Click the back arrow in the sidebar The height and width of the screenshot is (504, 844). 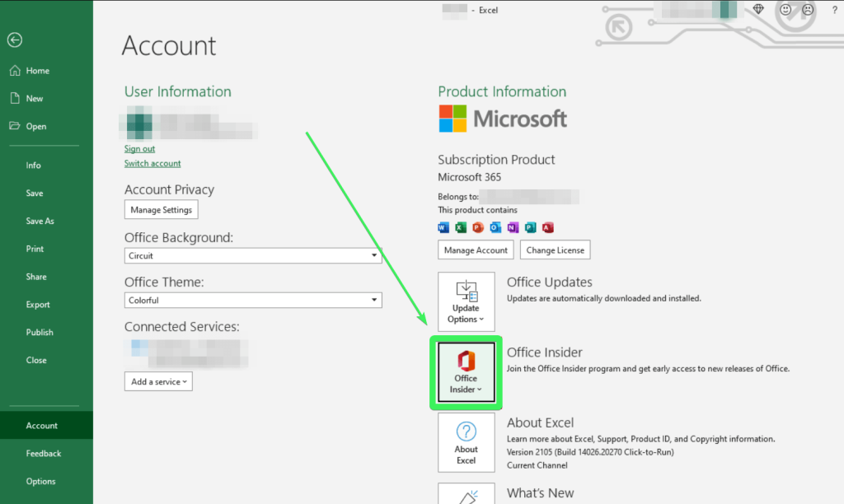coord(15,40)
